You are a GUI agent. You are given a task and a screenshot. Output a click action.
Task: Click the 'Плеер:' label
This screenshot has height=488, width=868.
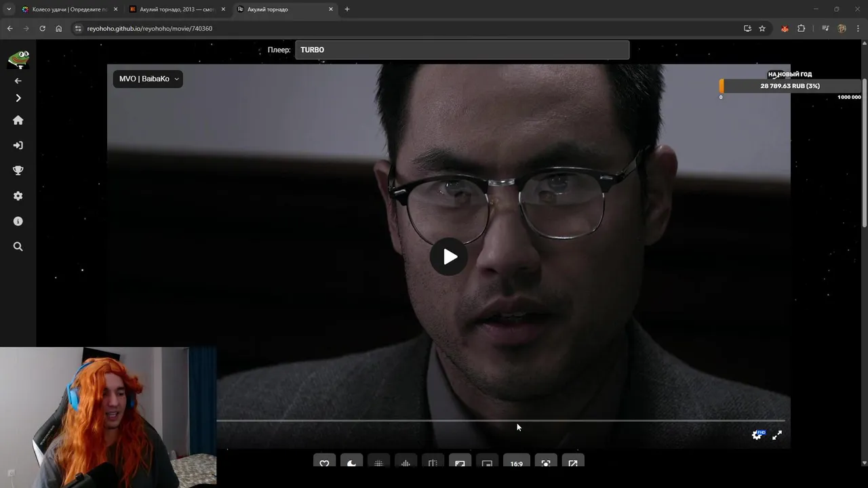tap(279, 50)
